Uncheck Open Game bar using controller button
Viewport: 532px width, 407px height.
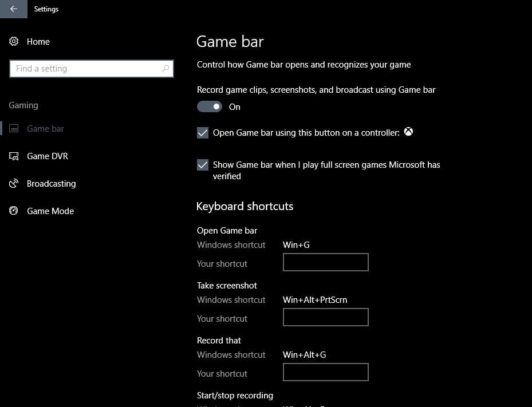(x=203, y=133)
